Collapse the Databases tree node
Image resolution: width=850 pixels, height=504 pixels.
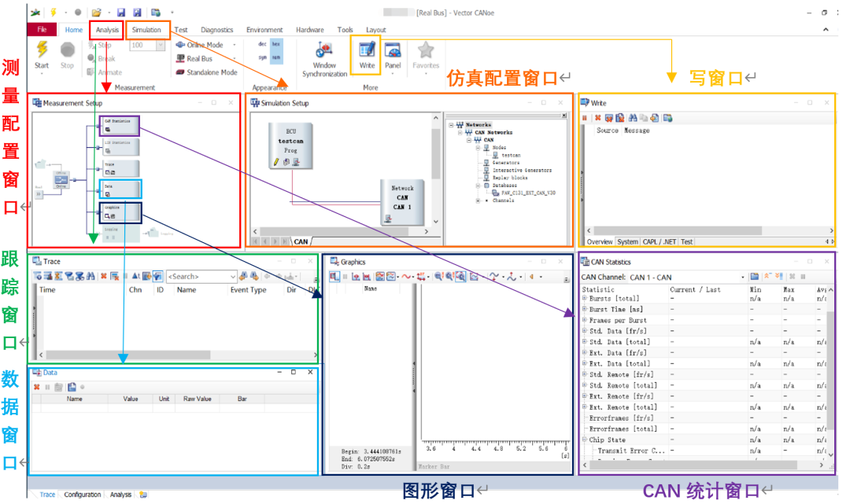478,185
